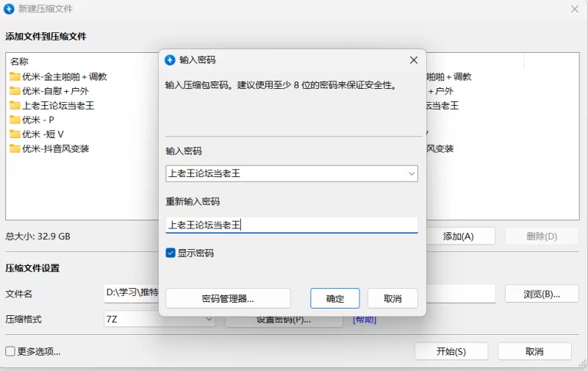
Task: Close the 新建压缩文件 window
Action: [575, 9]
